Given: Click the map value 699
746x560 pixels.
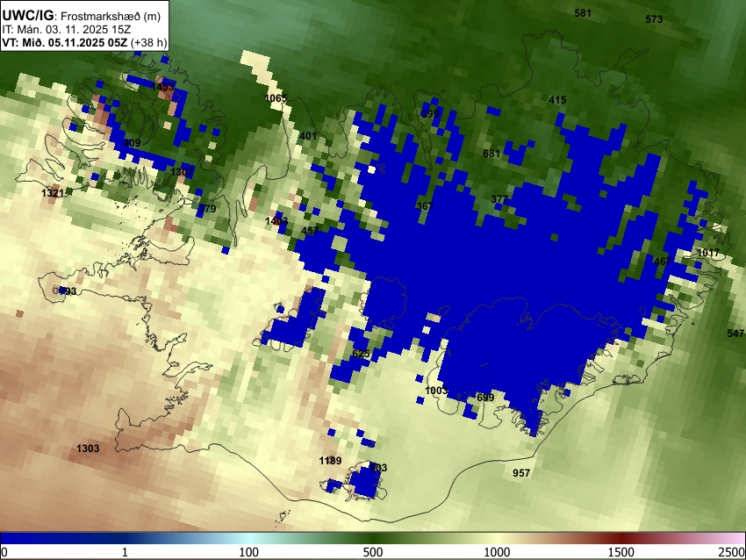Looking at the screenshot, I should [x=485, y=398].
